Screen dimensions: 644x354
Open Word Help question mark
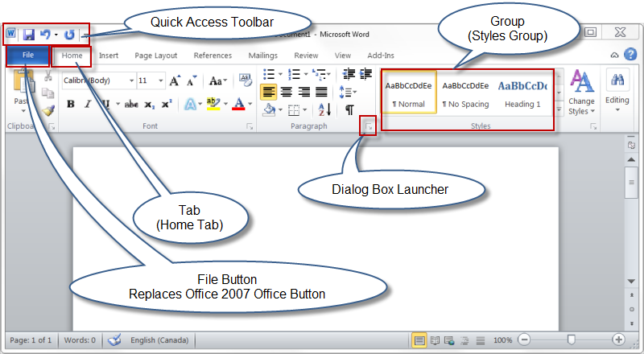(x=630, y=55)
